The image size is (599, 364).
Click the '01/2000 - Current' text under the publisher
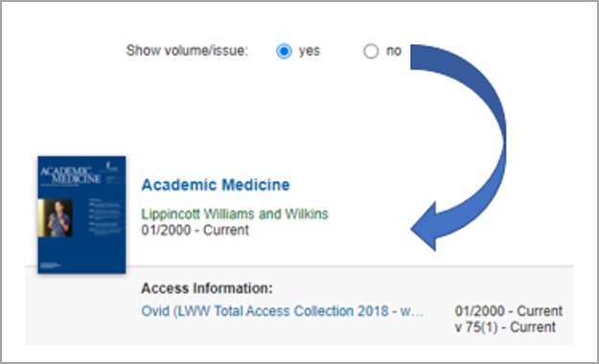coord(195,230)
